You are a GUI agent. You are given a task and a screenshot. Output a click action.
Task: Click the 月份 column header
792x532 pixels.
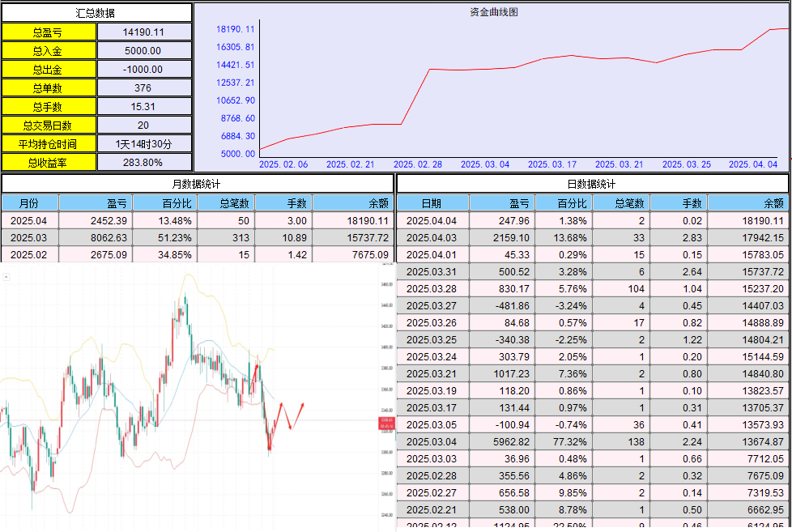point(30,203)
